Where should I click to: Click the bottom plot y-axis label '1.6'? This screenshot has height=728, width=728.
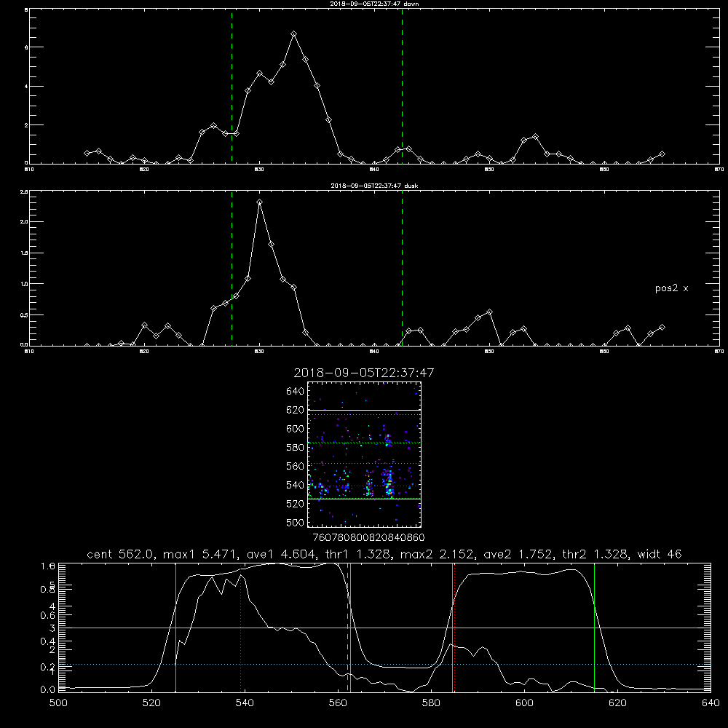48,566
